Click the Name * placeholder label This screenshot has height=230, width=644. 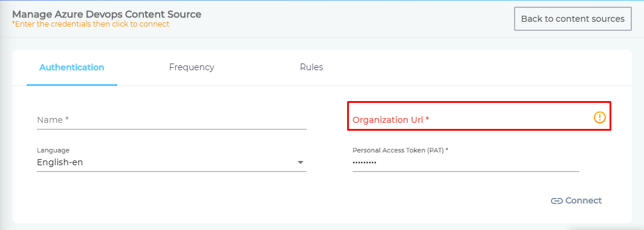(53, 120)
